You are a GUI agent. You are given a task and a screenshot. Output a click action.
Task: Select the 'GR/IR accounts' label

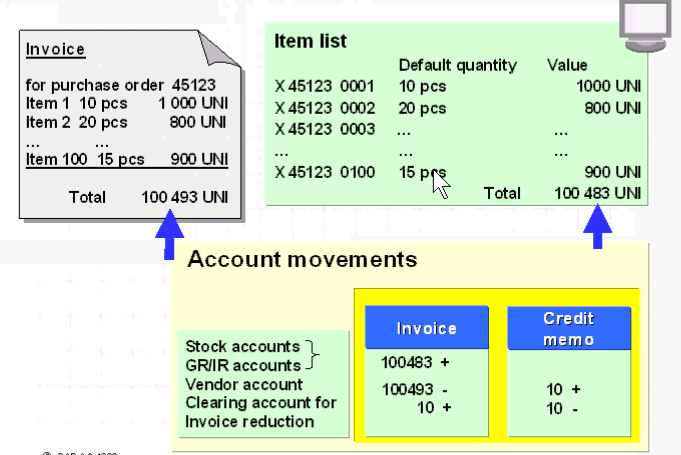click(x=243, y=366)
